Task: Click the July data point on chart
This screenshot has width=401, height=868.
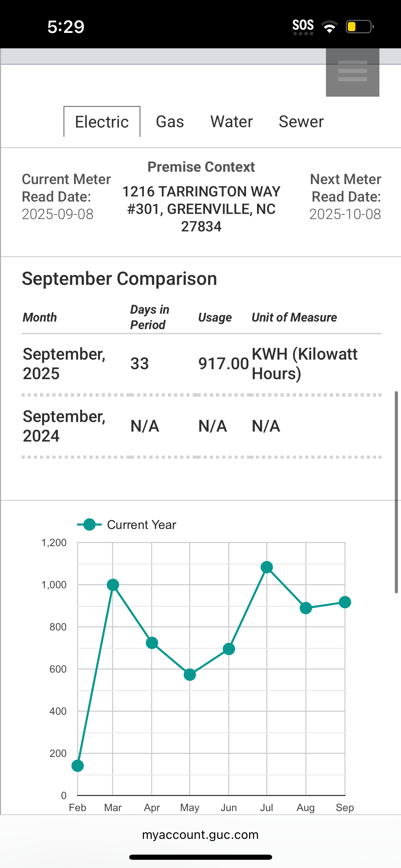Action: (267, 567)
